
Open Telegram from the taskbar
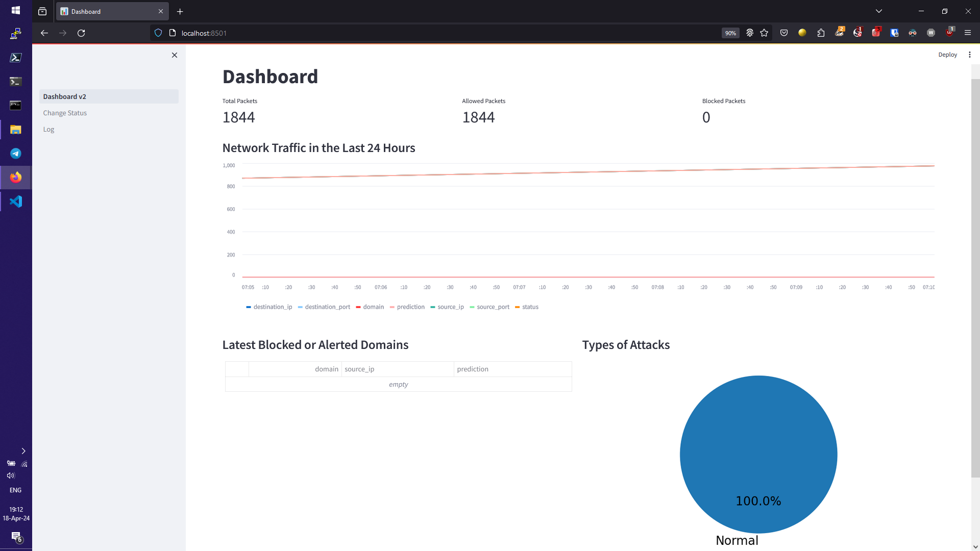(16, 154)
